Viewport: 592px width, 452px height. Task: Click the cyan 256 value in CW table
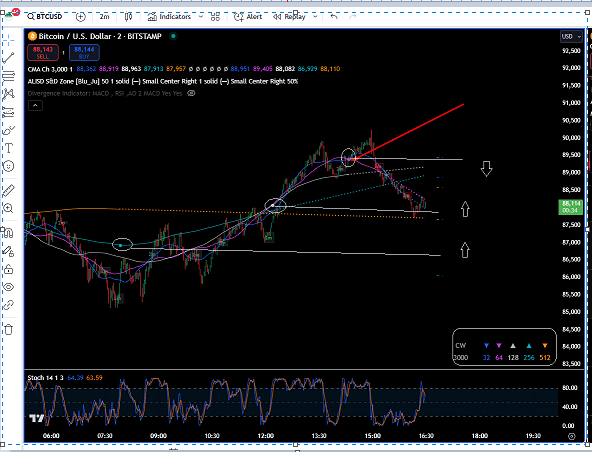pyautogui.click(x=529, y=358)
